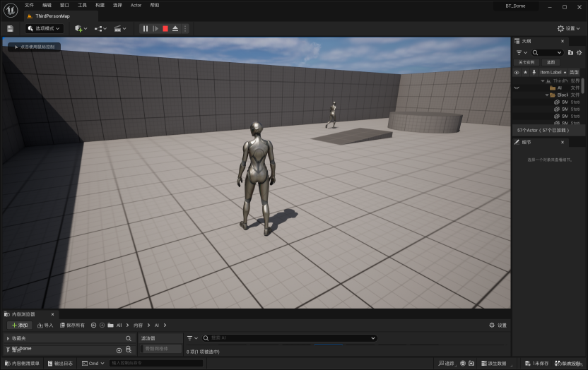Collapse the ThirdPersonMap world tree row
Viewport: 588px width, 370px height.
point(543,81)
